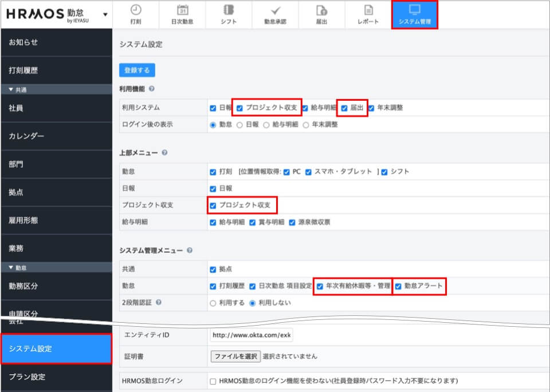This screenshot has height=392, width=550.
Task: Open the 届出 document icon
Action: 321,10
